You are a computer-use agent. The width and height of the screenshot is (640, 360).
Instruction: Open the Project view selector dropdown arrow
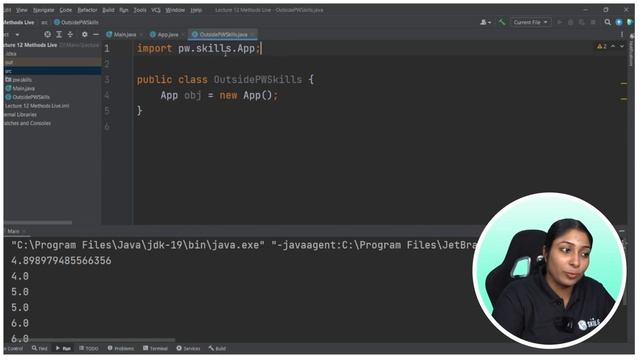(18, 35)
